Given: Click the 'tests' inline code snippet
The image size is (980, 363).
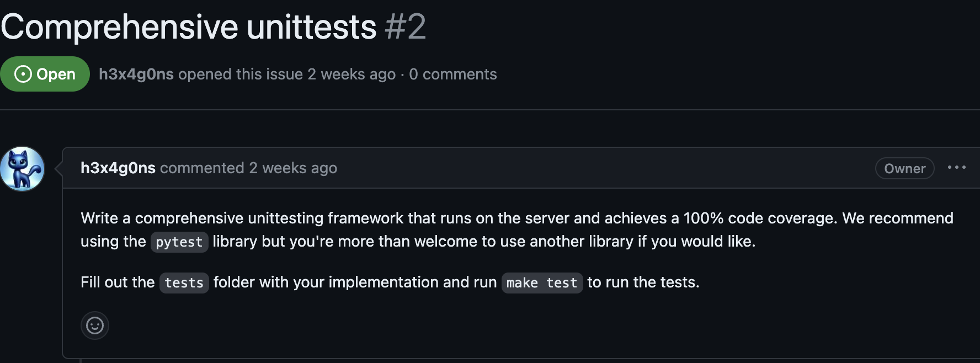Looking at the screenshot, I should (x=184, y=282).
